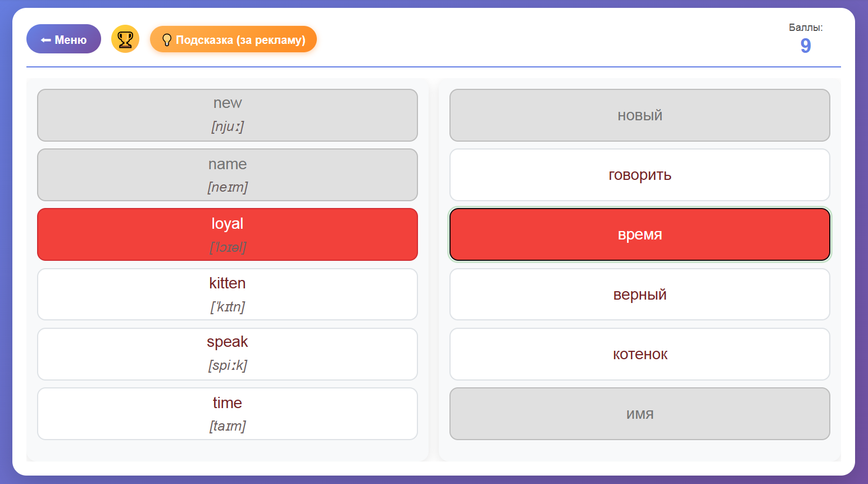
Task: Select the English word card "new"
Action: [227, 115]
